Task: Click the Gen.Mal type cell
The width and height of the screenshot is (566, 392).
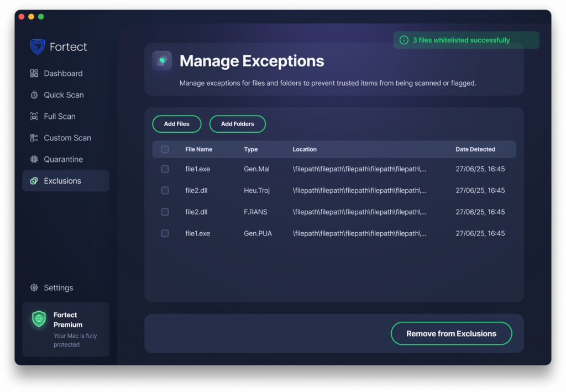Action: [x=256, y=169]
